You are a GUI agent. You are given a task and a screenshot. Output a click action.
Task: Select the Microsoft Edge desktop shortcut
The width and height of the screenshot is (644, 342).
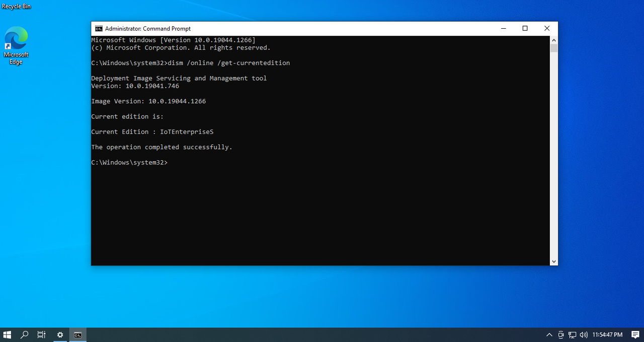tap(16, 45)
